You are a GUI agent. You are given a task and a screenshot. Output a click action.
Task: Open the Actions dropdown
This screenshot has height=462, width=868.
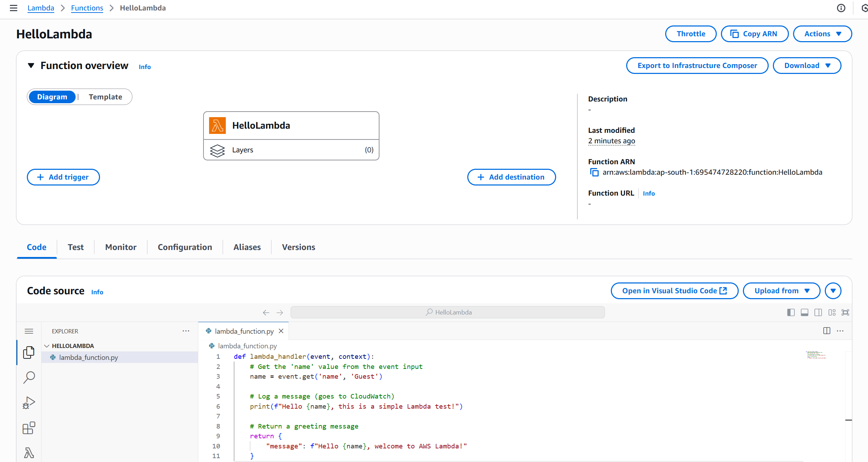pyautogui.click(x=822, y=34)
